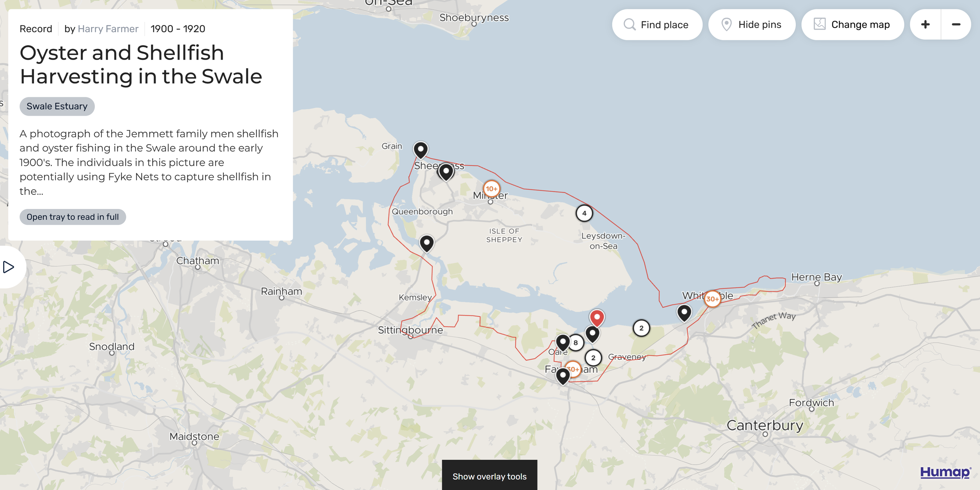Click the red selected map pin
The height and width of the screenshot is (490, 980).
point(597,317)
